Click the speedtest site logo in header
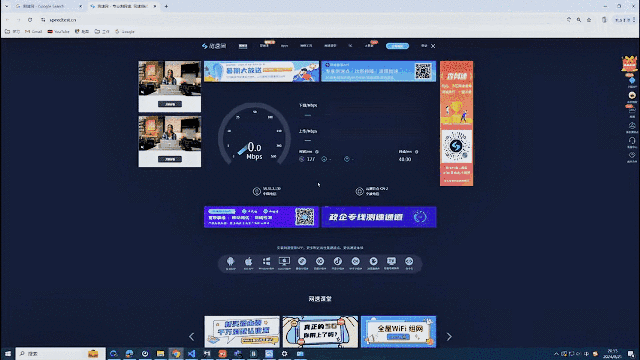The height and width of the screenshot is (360, 640). 214,46
